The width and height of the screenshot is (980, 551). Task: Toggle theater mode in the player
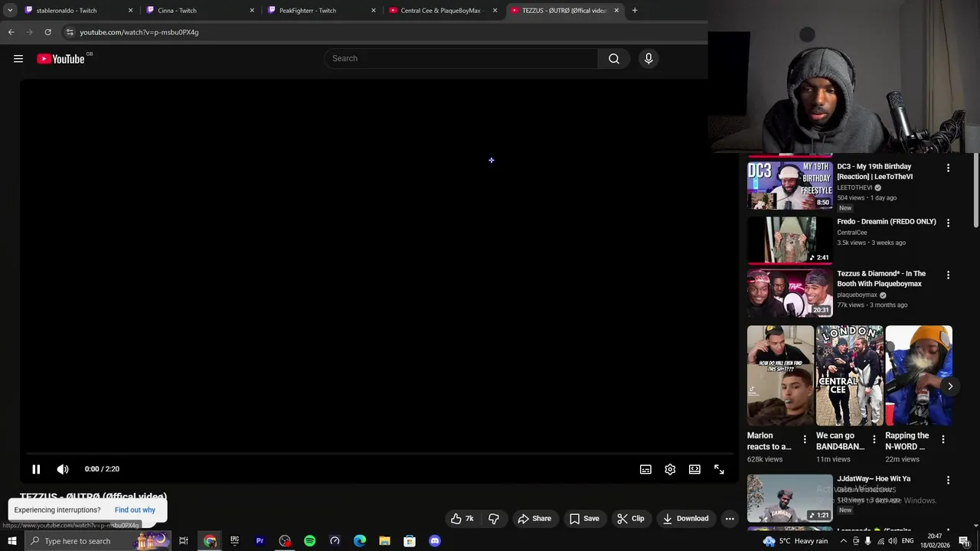pyautogui.click(x=694, y=469)
